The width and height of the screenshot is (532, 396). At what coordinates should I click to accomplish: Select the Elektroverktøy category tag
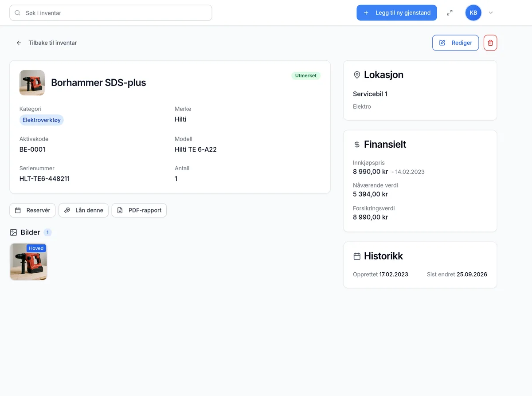[x=42, y=120]
